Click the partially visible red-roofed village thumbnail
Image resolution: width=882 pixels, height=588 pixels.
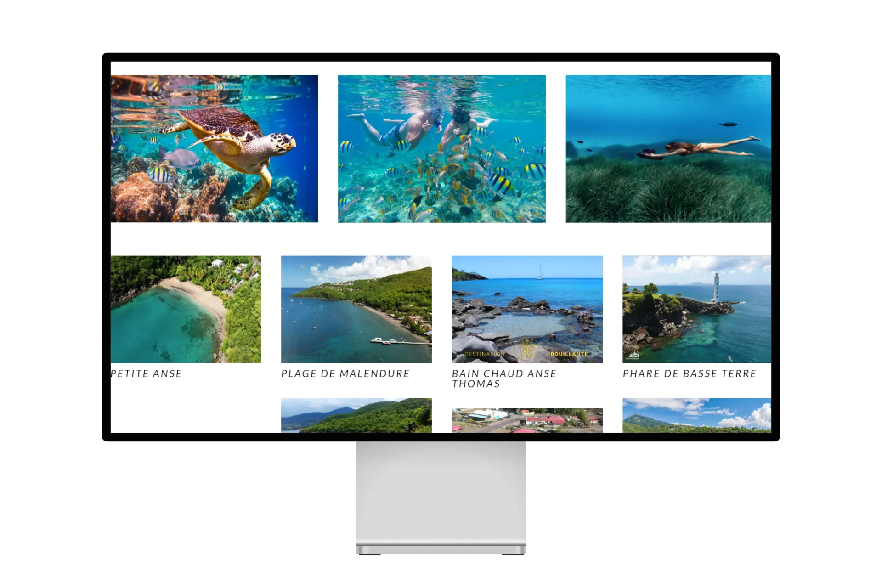click(527, 420)
